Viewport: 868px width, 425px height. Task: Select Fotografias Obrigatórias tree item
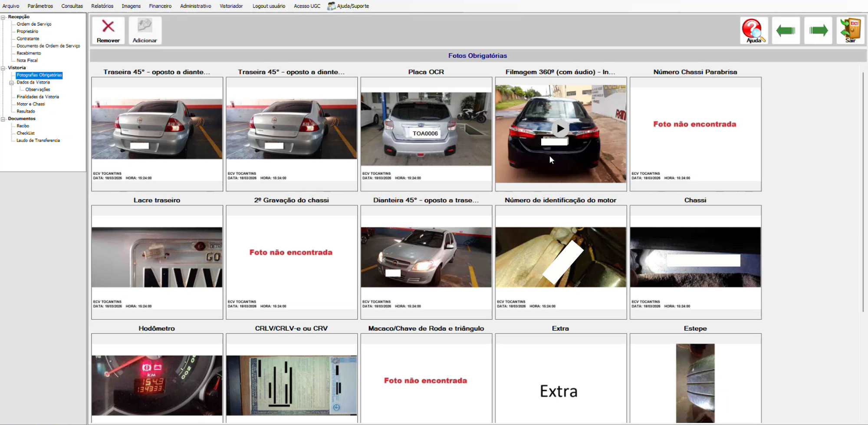point(39,75)
